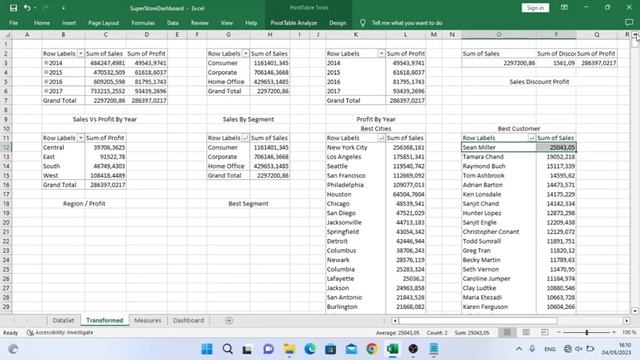
Task: Click the Undo arrow icon
Action: click(27, 8)
